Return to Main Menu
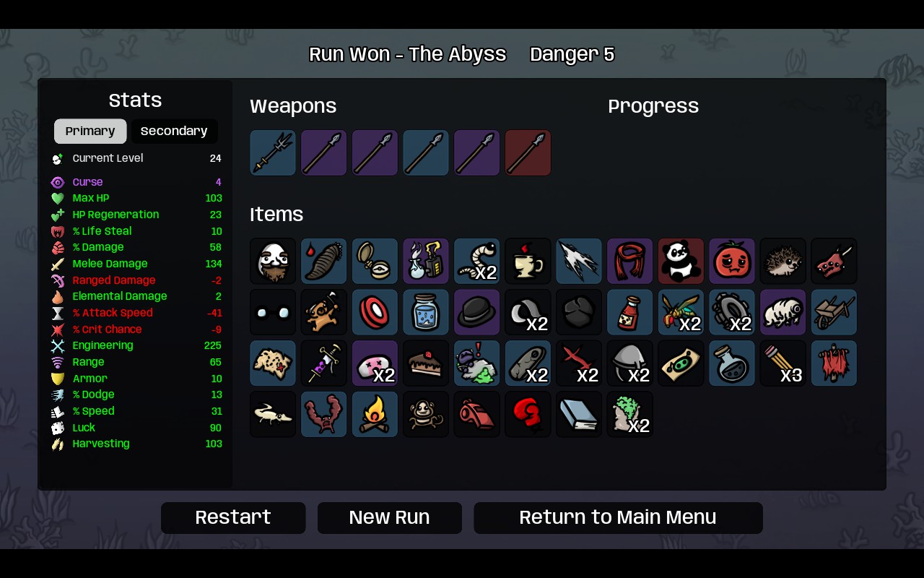924x578 pixels. pos(618,517)
